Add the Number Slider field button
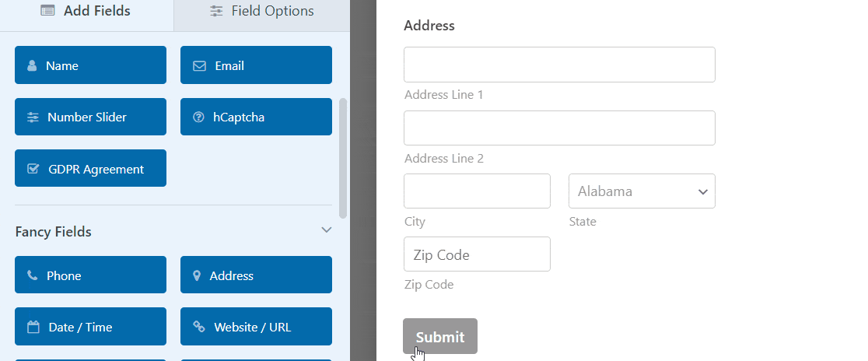 point(90,117)
